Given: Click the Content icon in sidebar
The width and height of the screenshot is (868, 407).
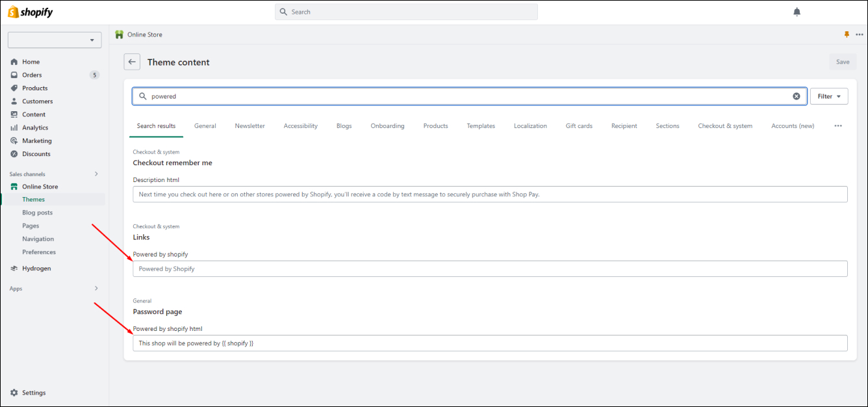Looking at the screenshot, I should tap(14, 114).
